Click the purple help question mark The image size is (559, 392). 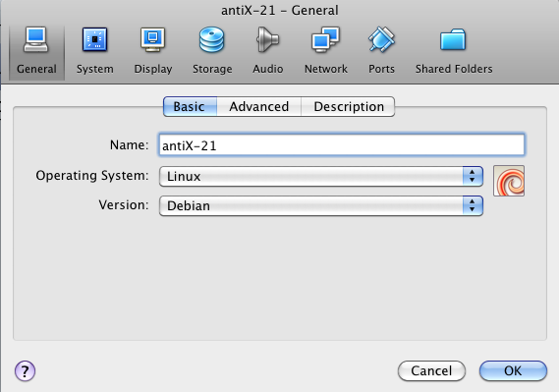tap(25, 371)
